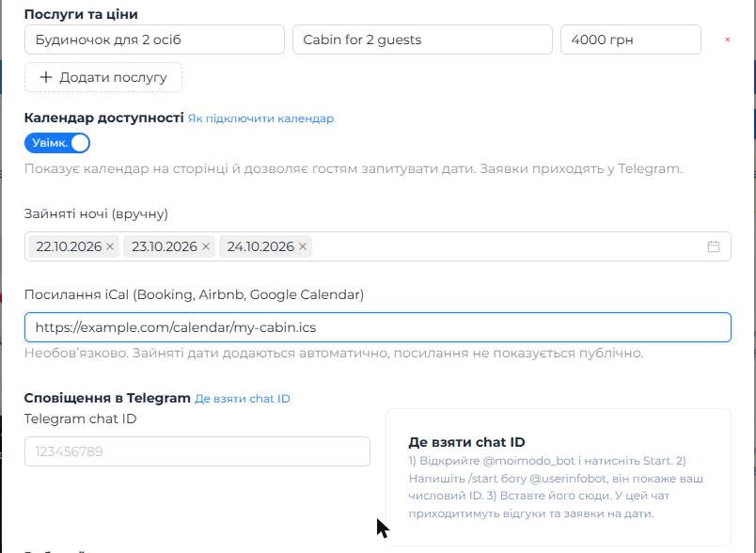Remove the 24.10.2026 date tag
The height and width of the screenshot is (553, 756).
point(303,246)
